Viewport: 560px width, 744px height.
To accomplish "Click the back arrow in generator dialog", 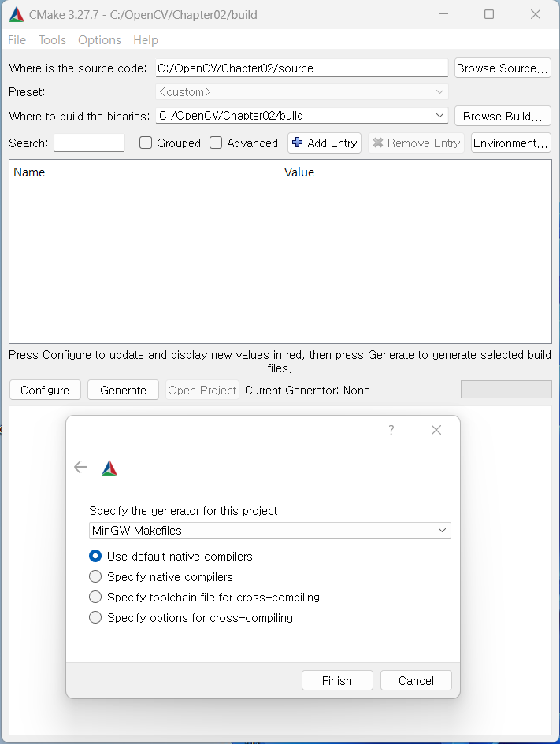I will tap(80, 468).
